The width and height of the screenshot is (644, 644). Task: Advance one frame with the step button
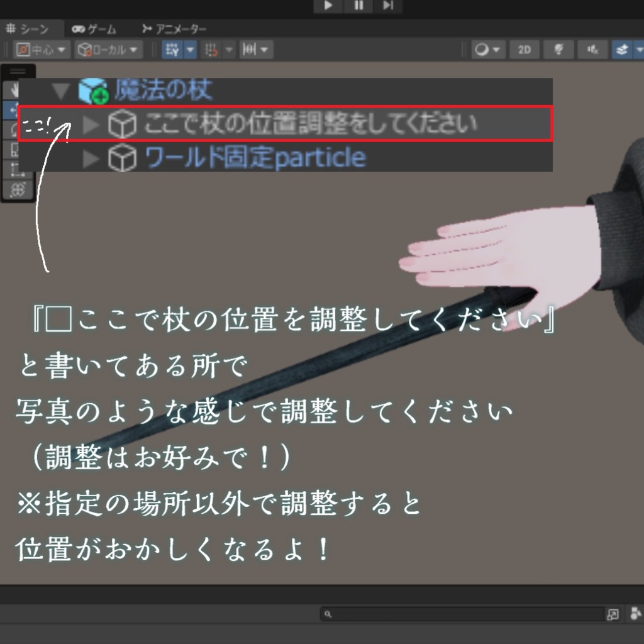[x=387, y=6]
